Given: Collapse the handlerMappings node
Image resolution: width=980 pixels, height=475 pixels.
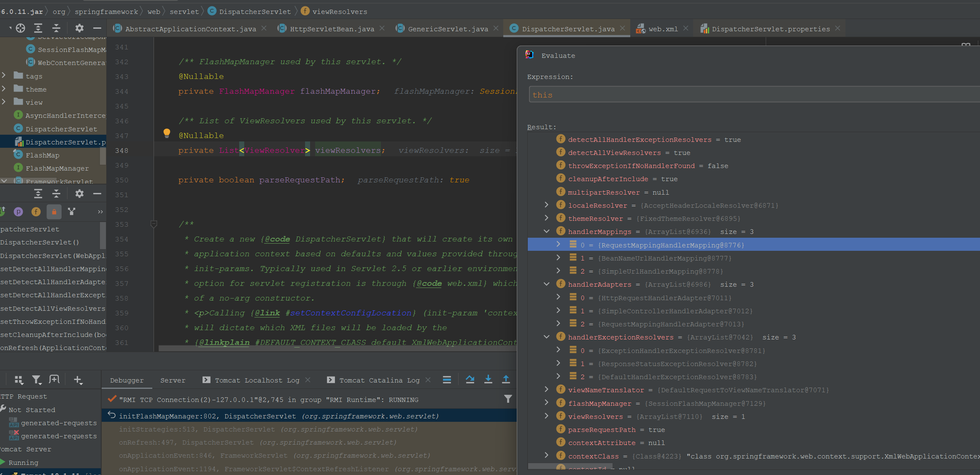Looking at the screenshot, I should coord(547,231).
